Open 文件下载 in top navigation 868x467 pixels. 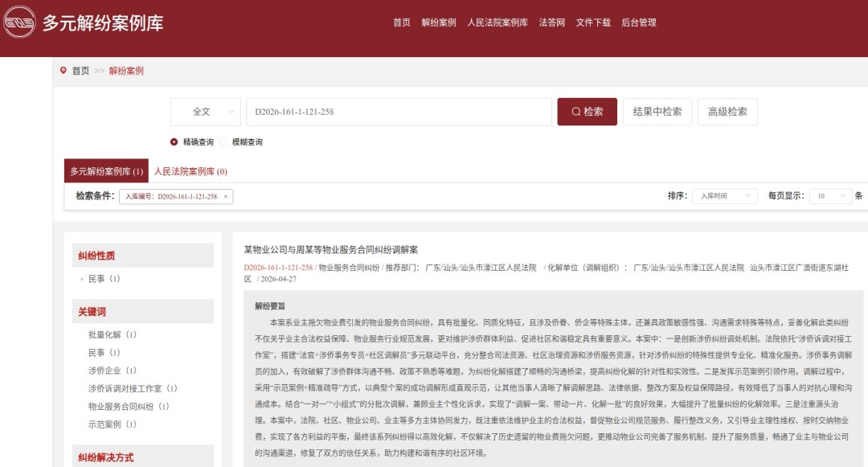(x=593, y=23)
